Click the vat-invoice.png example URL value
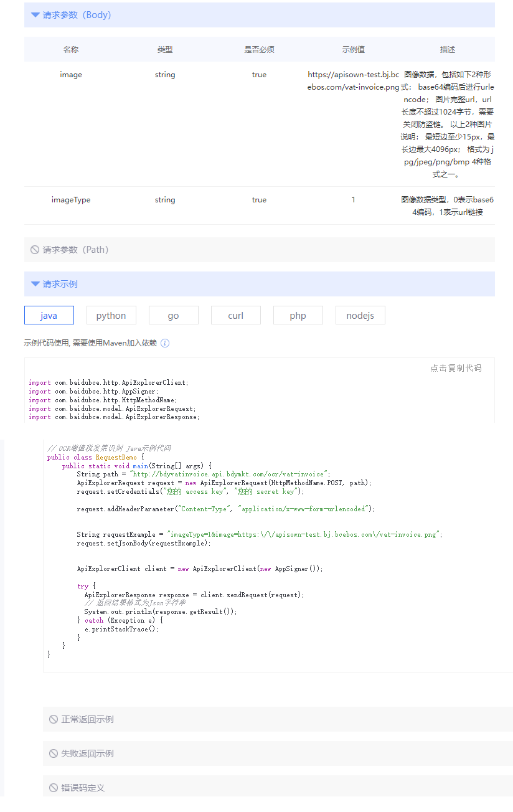 (x=353, y=81)
